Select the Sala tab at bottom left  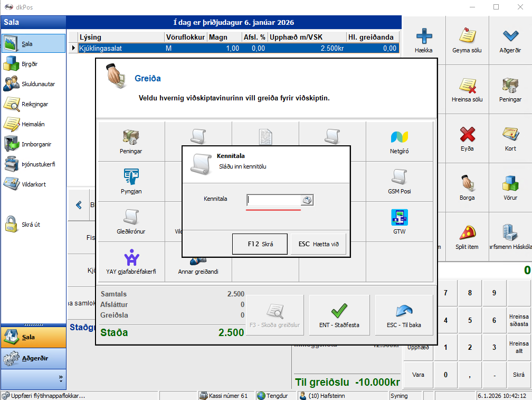[x=33, y=337]
